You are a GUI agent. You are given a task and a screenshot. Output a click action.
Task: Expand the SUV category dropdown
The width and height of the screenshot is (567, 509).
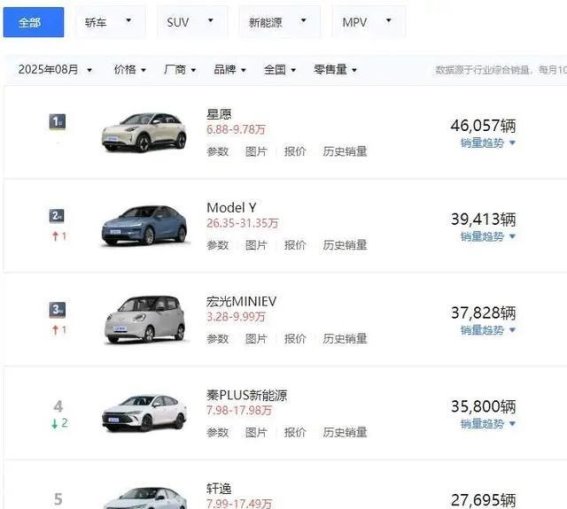pyautogui.click(x=192, y=22)
